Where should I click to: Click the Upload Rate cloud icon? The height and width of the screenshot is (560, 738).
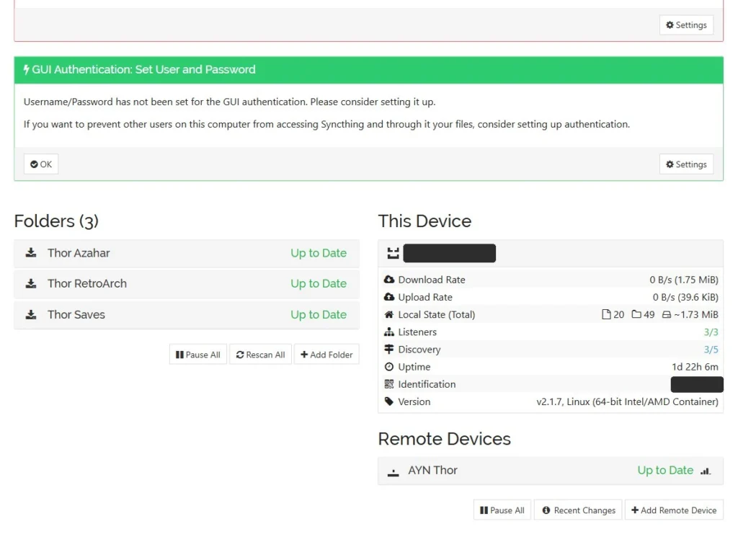tap(389, 297)
